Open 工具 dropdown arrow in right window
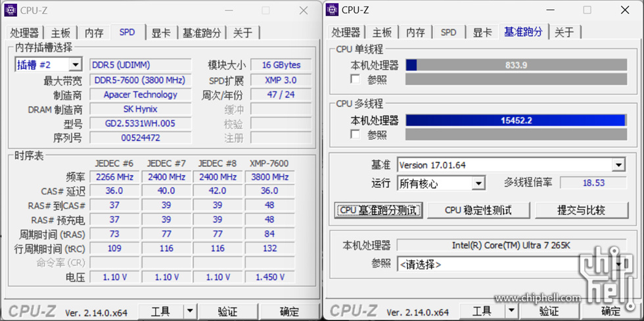This screenshot has width=644, height=321. pos(512,310)
